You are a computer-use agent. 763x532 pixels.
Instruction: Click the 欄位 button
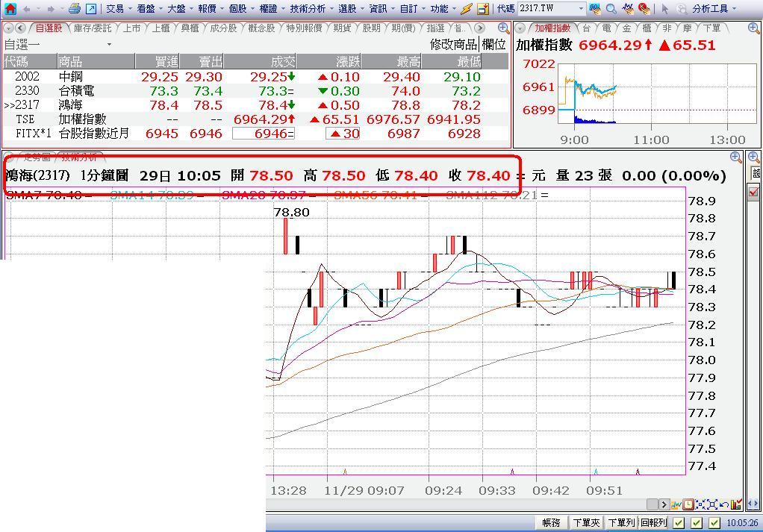(x=494, y=44)
